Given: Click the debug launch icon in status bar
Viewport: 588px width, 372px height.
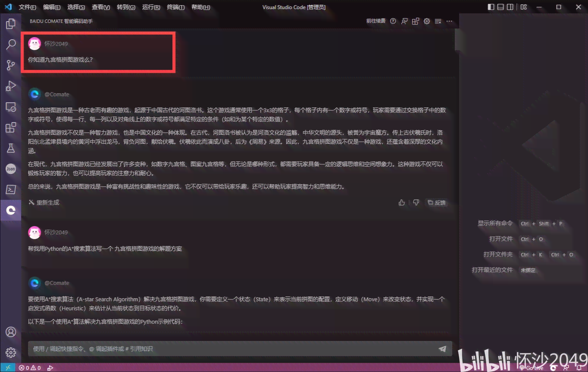Looking at the screenshot, I should 50,368.
